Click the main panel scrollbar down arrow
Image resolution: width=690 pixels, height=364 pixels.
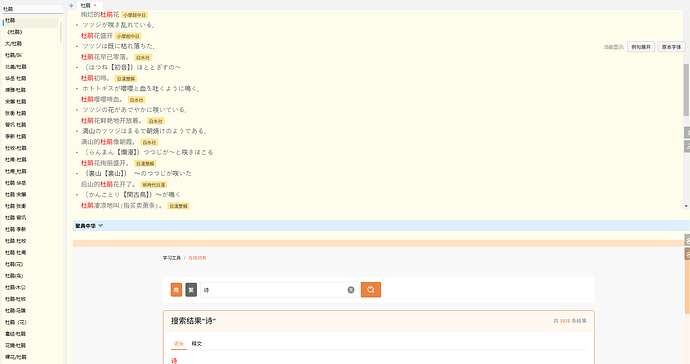point(686,206)
